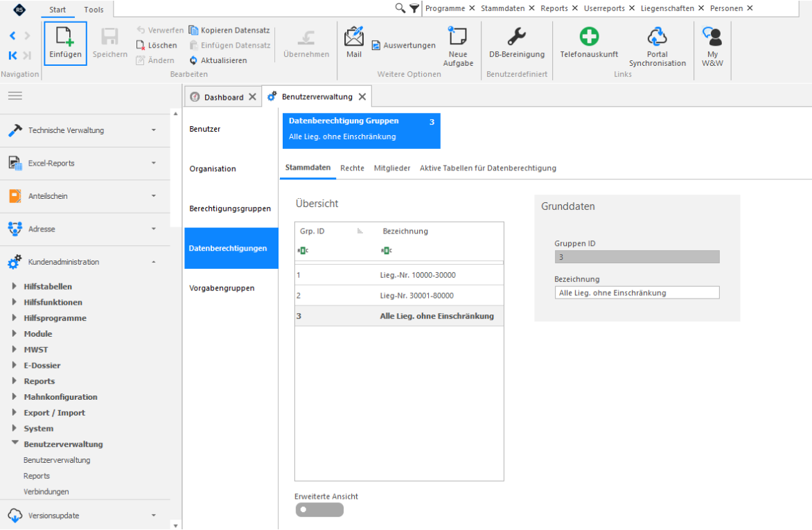
Task: Close the Liegenschaften quick tab
Action: pyautogui.click(x=700, y=8)
